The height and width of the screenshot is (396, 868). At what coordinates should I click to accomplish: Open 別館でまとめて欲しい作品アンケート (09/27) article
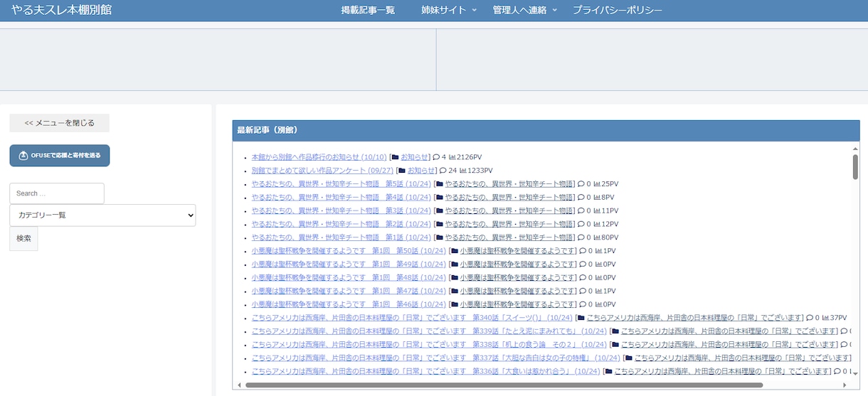click(x=322, y=171)
